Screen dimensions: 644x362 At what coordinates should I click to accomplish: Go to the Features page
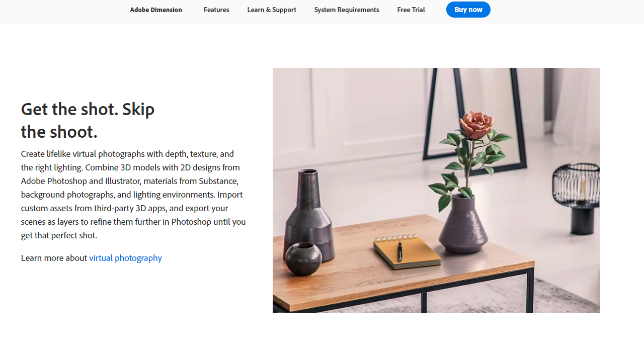coord(216,10)
